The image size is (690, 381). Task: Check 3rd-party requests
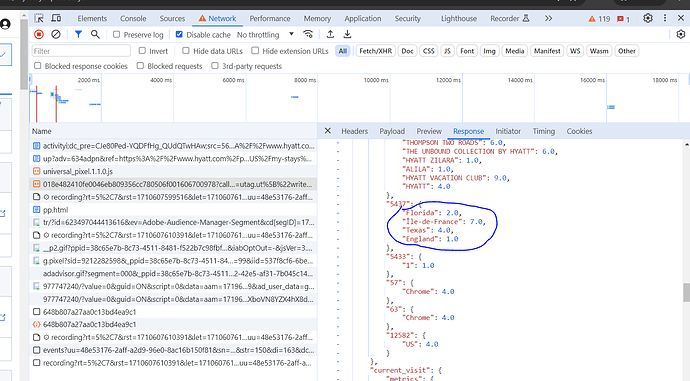click(215, 66)
